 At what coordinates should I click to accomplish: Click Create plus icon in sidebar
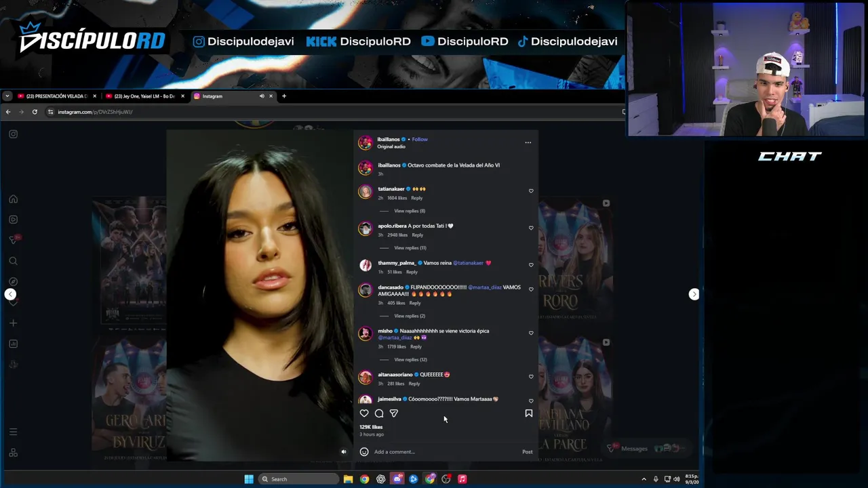[x=13, y=323]
